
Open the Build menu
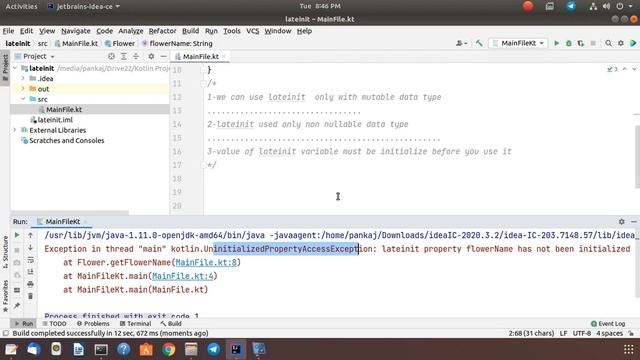(x=190, y=31)
